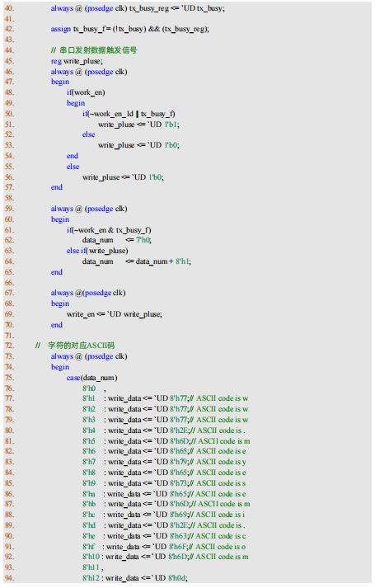Click the 'begin' keyword on line 47
The image size is (375, 588).
click(60, 82)
